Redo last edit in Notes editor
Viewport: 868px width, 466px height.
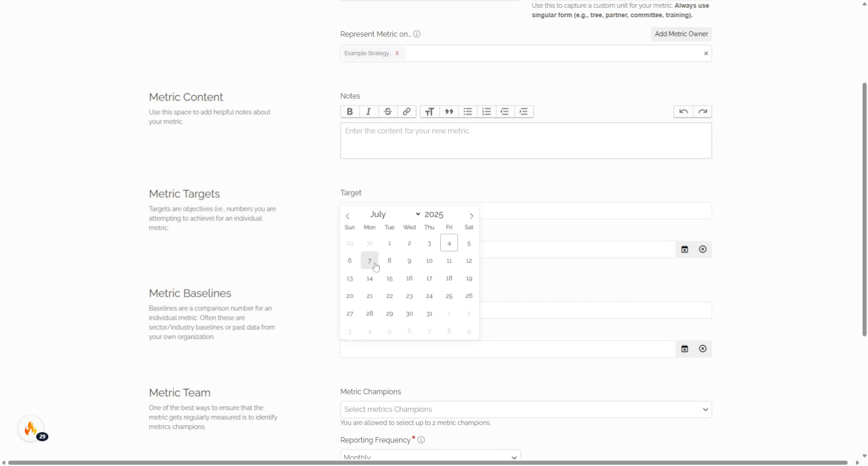703,112
